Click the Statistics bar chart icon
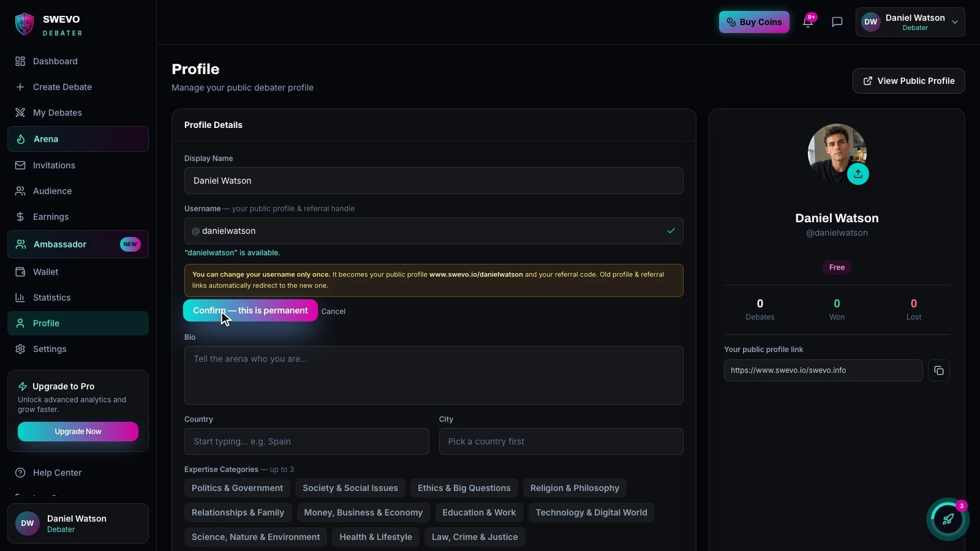This screenshot has height=551, width=980. pos(20,298)
